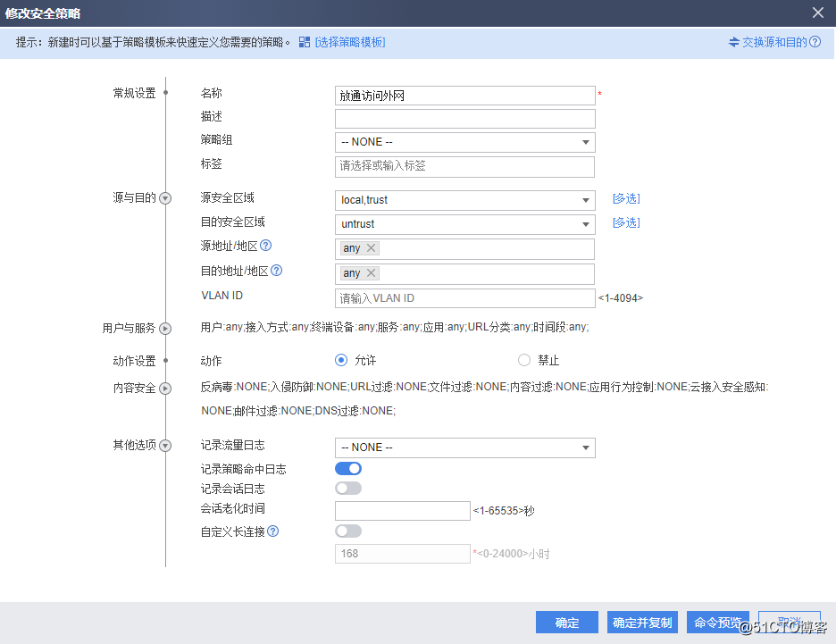
Task: Click the 用户与服务 summary text
Action: coord(395,327)
